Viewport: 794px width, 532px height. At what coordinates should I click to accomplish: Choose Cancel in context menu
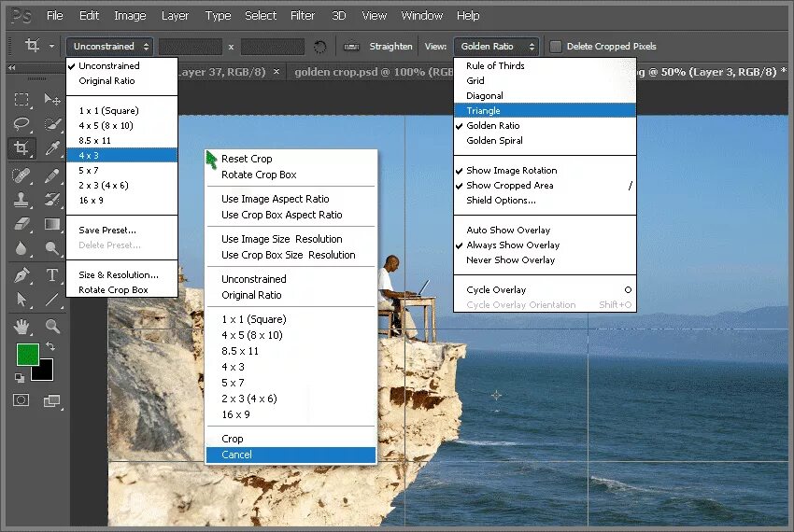pyautogui.click(x=291, y=455)
